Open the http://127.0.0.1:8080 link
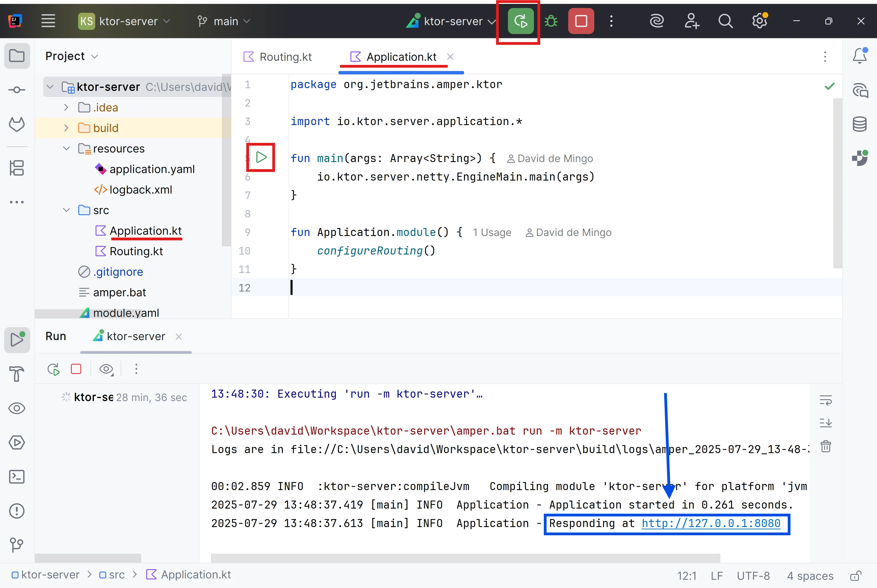 711,523
